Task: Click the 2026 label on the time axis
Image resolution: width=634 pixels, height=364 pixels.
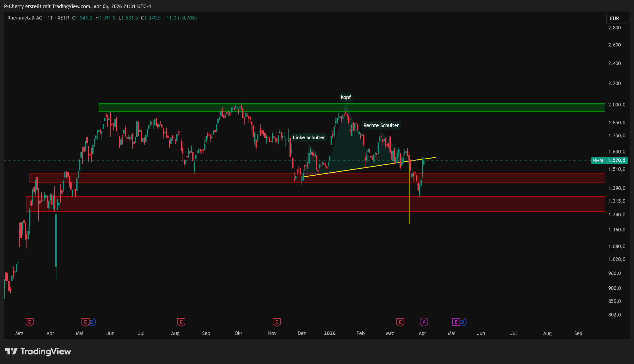Action: (329, 333)
